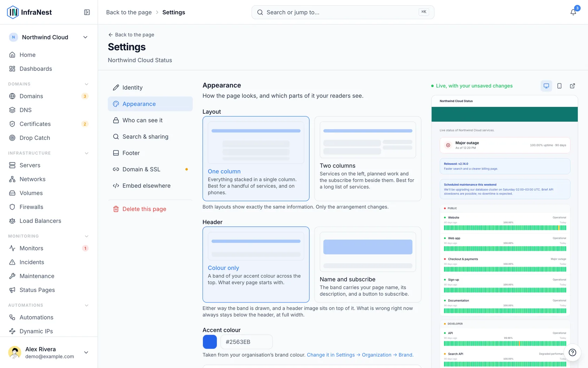Viewport: 588px width, 368px height.
Task: Open Firewalls in the sidebar
Action: click(x=49, y=207)
